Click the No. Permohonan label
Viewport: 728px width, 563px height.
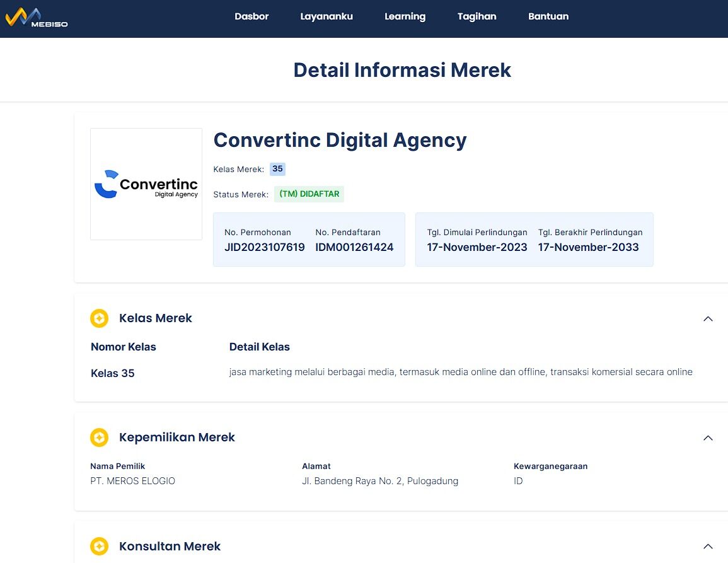258,232
